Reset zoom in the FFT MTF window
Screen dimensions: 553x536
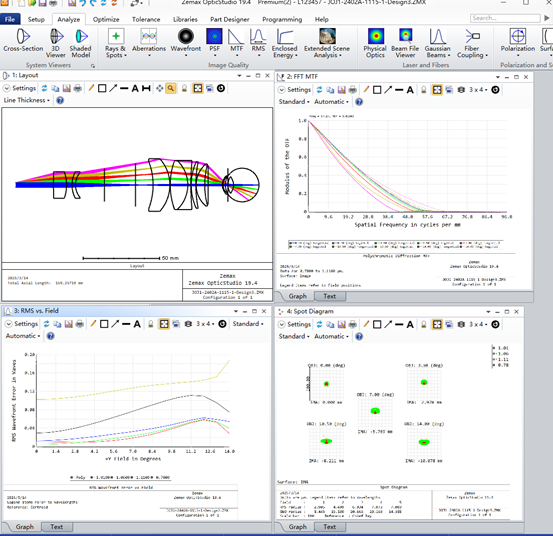tap(495, 90)
